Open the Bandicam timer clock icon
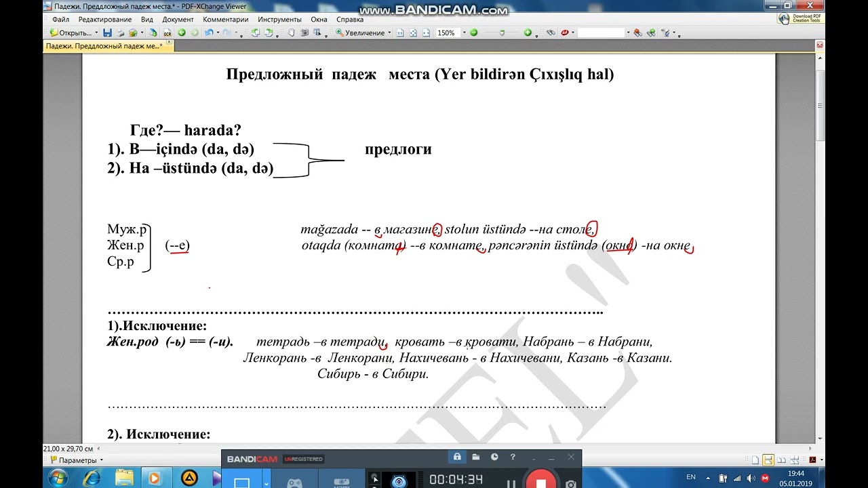Image resolution: width=868 pixels, height=488 pixels. [494, 457]
